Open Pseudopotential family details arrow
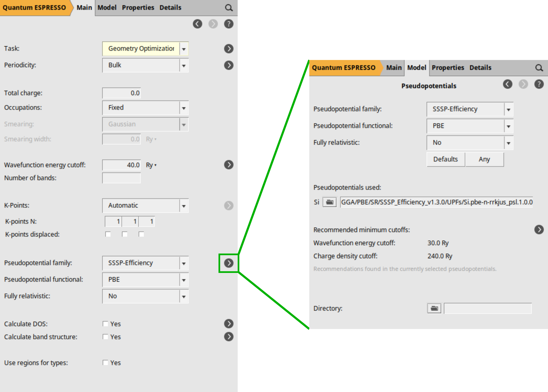This screenshot has height=392, width=548. (x=229, y=263)
